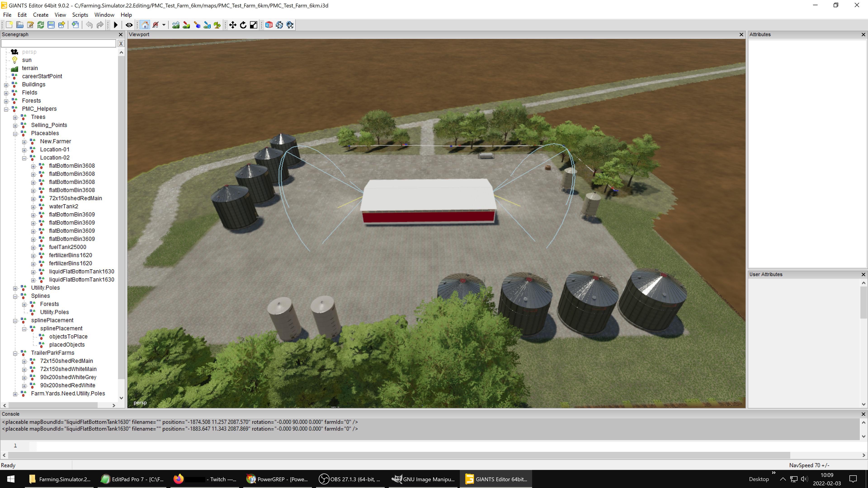
Task: Click the red AB cube icon
Action: [269, 25]
